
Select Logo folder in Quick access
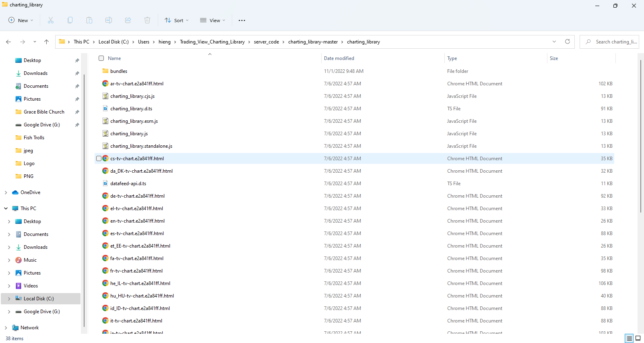point(29,163)
